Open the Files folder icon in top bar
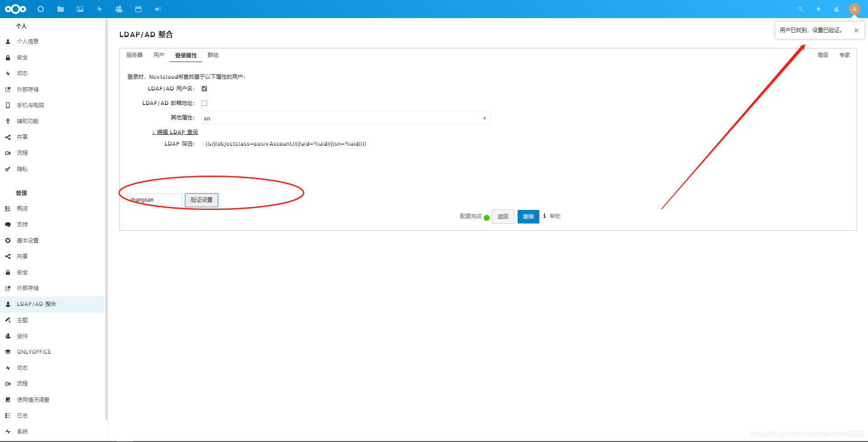868x442 pixels. [61, 9]
